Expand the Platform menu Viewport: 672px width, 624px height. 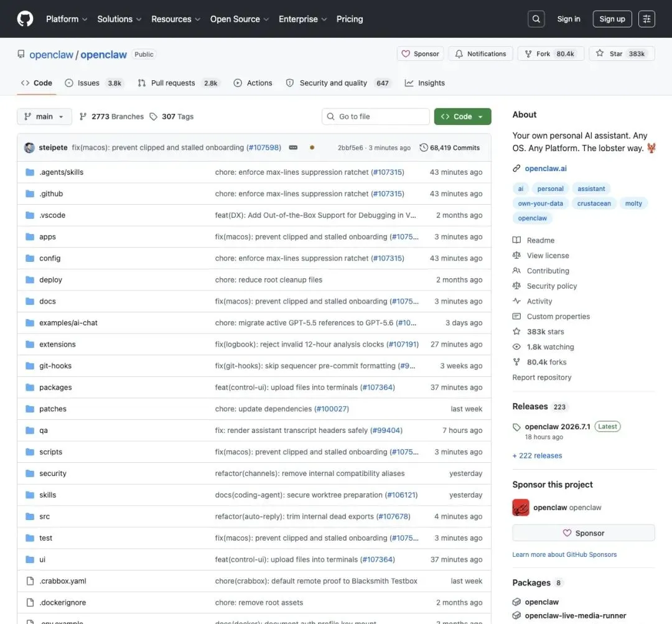[67, 19]
